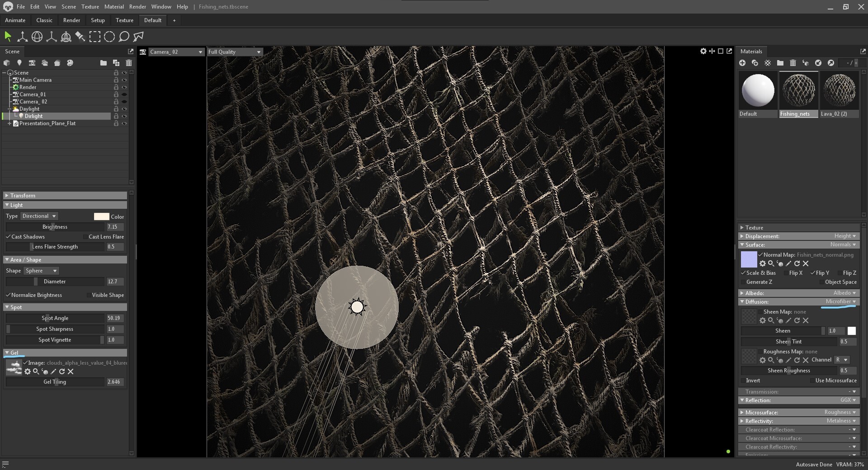Duplicate the selected material
This screenshot has width=868, height=470.
[x=755, y=63]
